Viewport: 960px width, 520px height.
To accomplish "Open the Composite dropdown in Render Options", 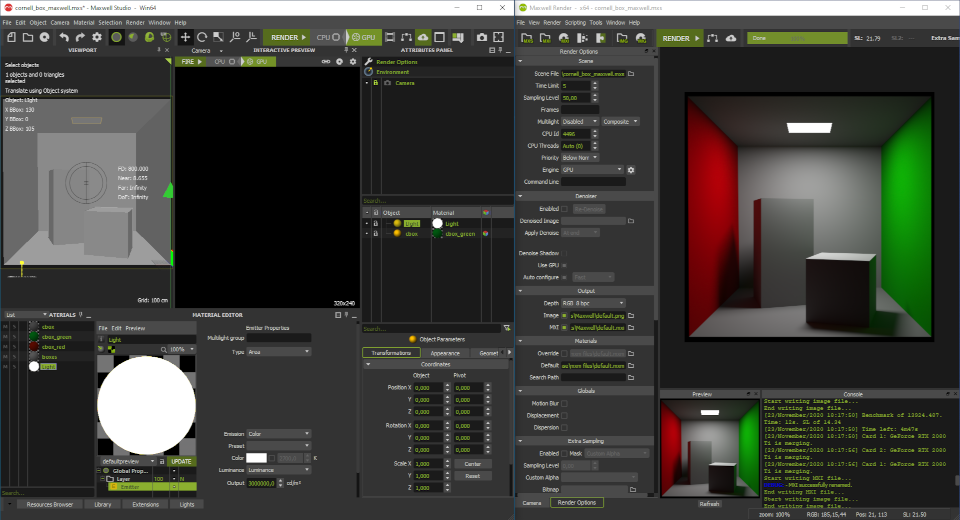I will click(x=620, y=121).
